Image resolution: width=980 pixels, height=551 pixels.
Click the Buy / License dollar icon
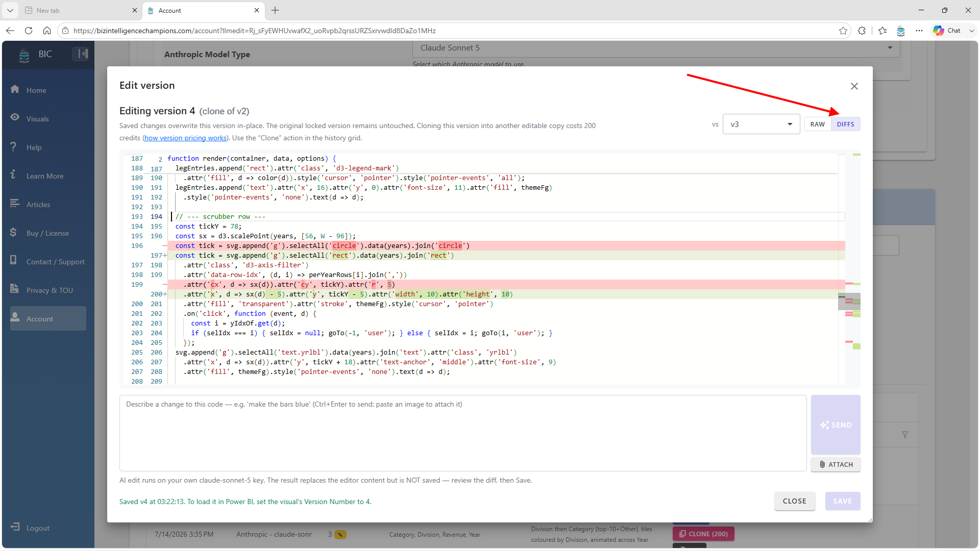tap(13, 232)
